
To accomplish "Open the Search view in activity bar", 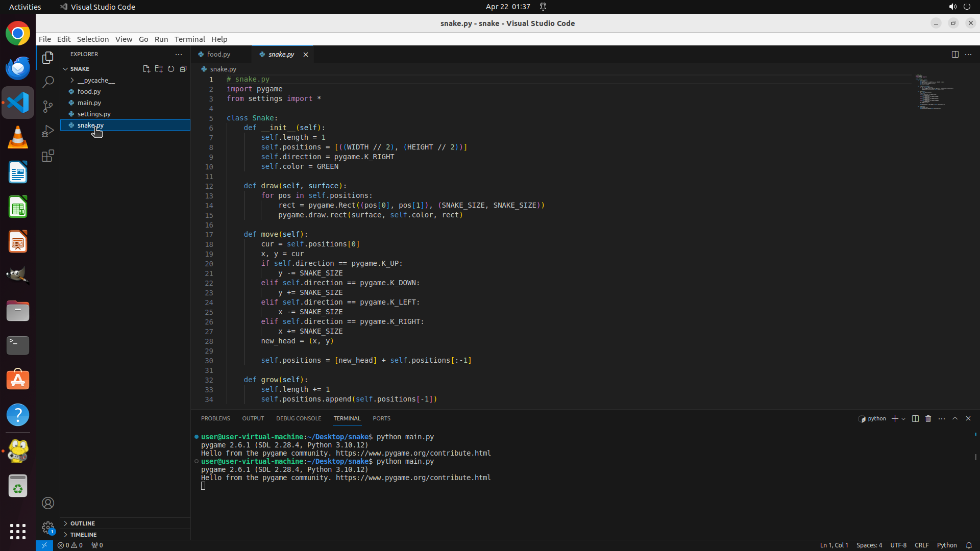I will pyautogui.click(x=48, y=82).
